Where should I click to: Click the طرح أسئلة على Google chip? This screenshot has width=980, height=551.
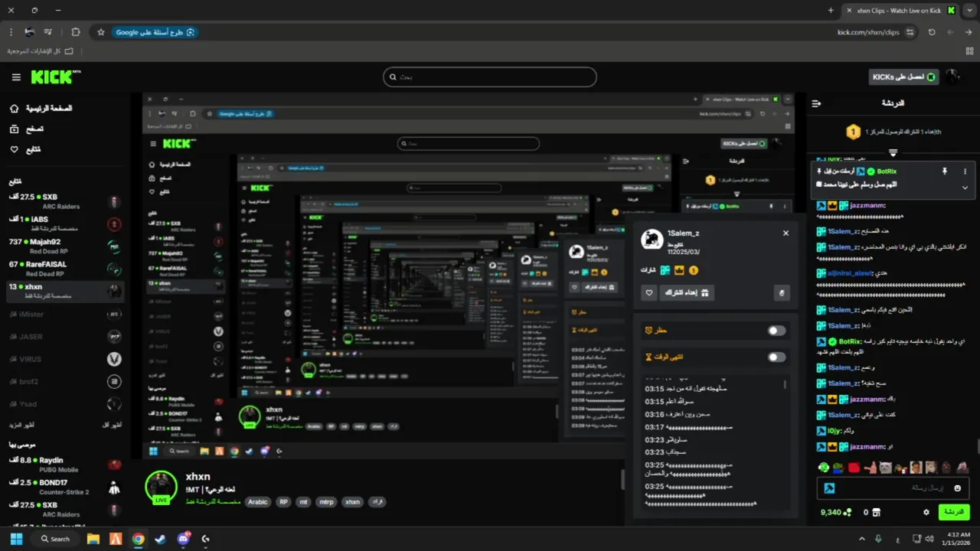tap(155, 32)
